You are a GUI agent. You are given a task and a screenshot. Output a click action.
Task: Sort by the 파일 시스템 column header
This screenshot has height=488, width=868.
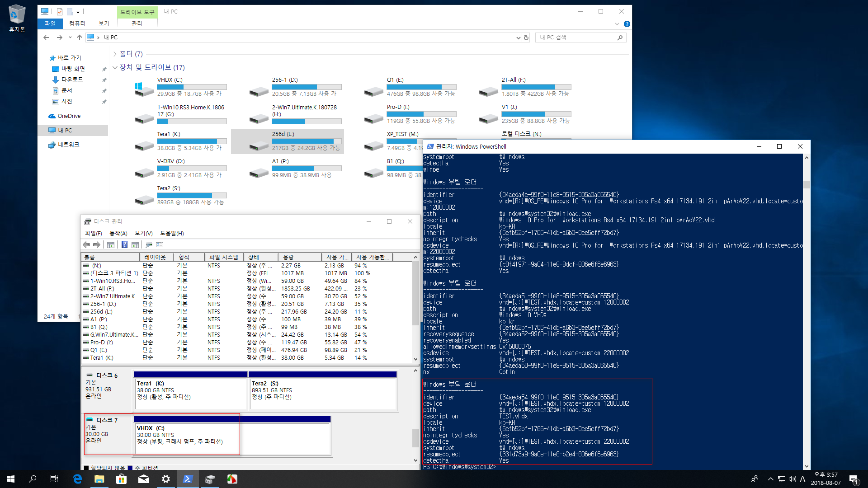coord(223,257)
